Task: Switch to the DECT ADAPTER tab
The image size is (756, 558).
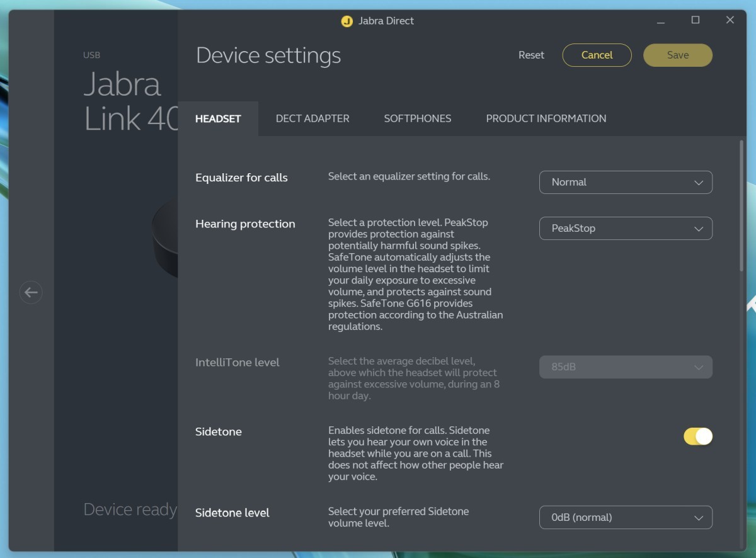Action: [x=312, y=118]
